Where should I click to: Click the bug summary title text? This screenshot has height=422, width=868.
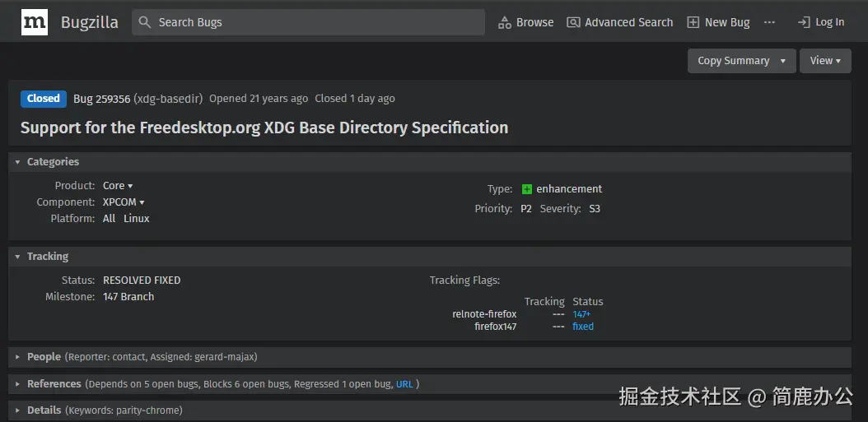pyautogui.click(x=264, y=128)
